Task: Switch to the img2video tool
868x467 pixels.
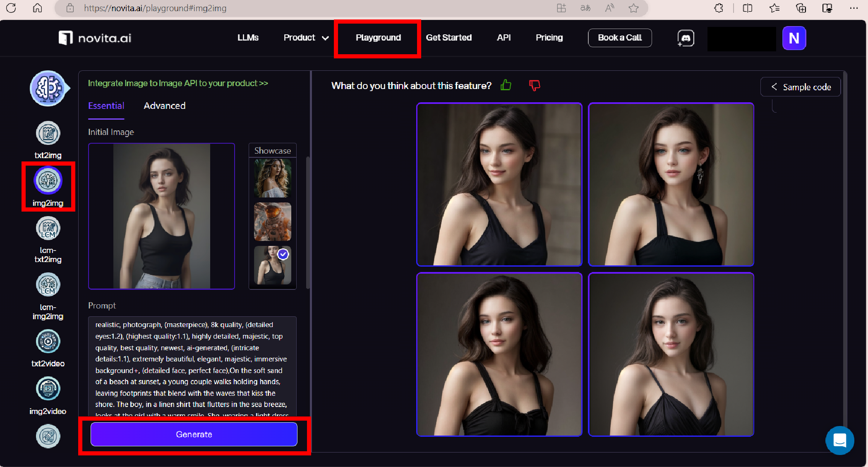Action: pos(48,389)
